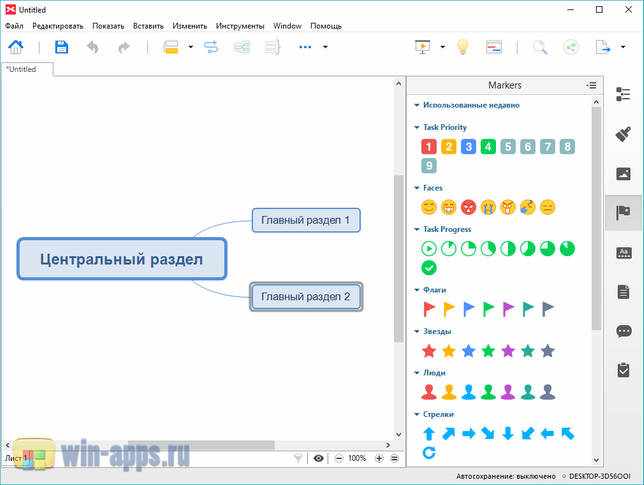Open the Comments speech bubble panel
The image size is (644, 485).
(x=623, y=331)
